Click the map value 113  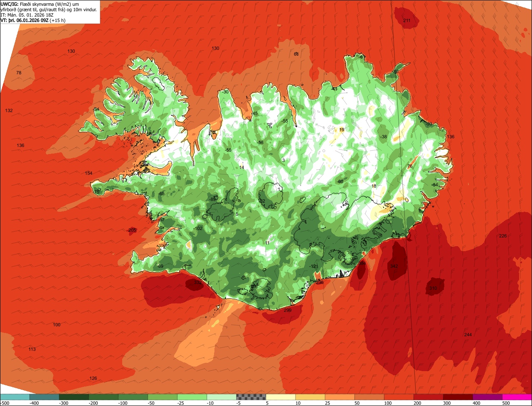coord(32,349)
